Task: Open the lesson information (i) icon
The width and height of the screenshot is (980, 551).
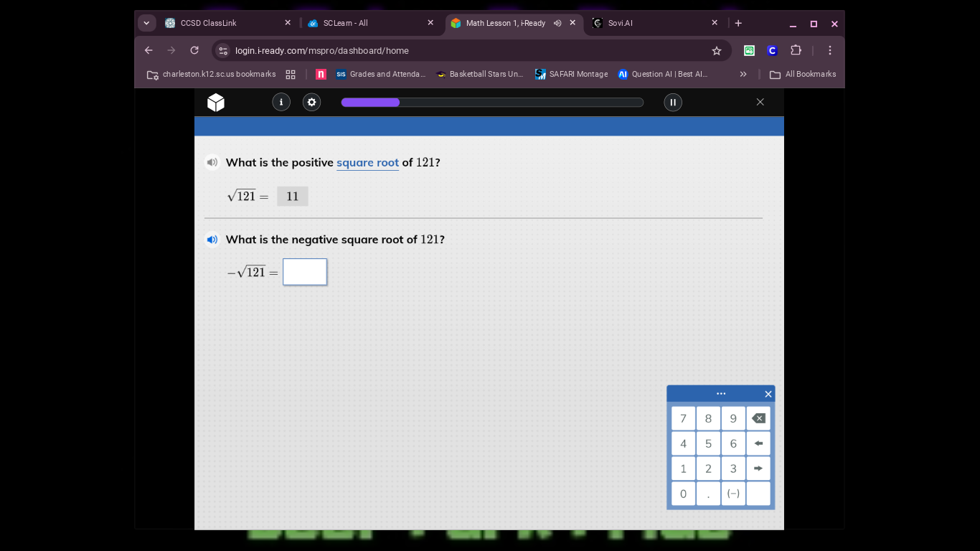Action: click(281, 102)
